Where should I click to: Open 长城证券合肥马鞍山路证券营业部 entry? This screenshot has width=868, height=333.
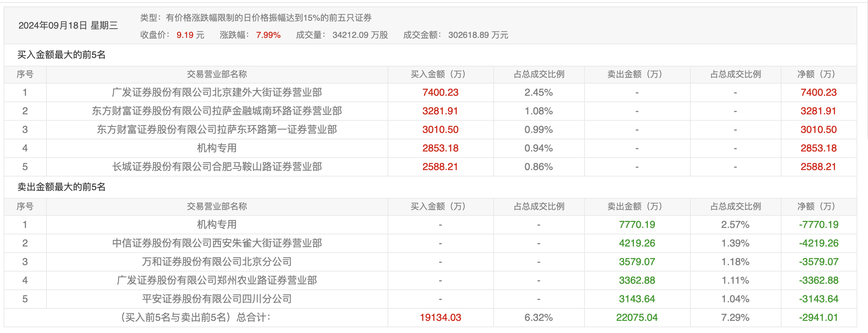(217, 167)
